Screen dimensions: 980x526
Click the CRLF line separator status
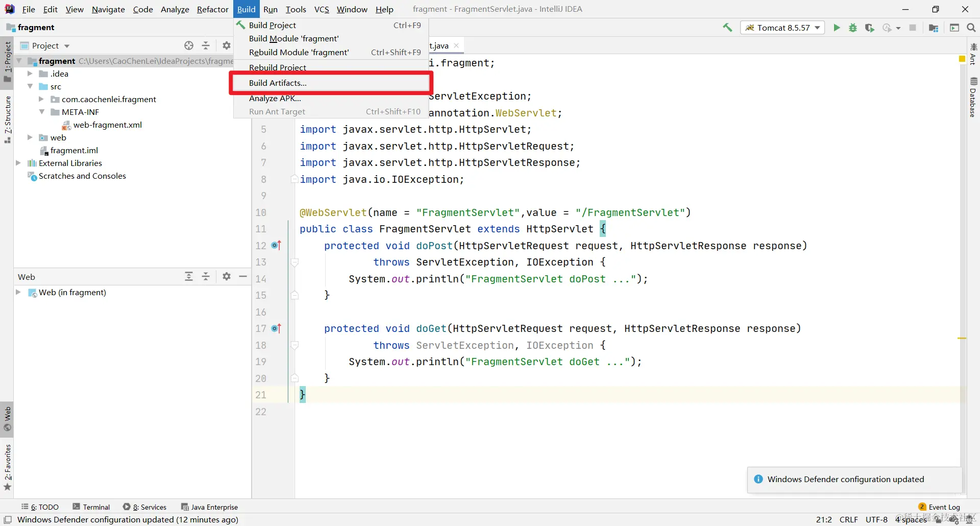click(848, 519)
